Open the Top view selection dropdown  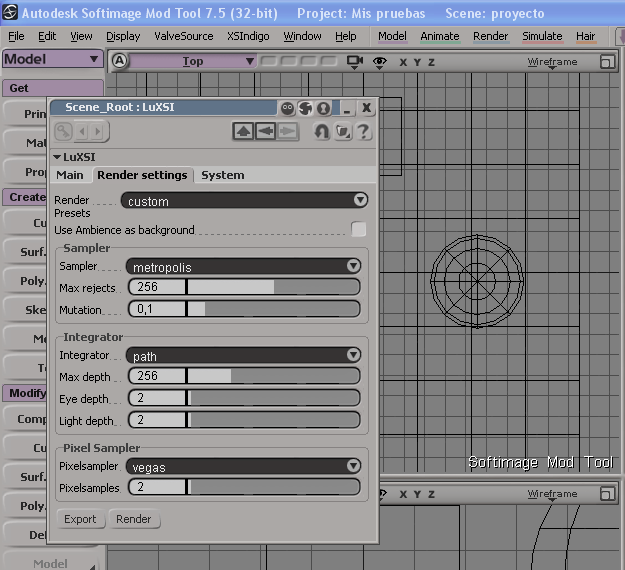click(x=192, y=61)
